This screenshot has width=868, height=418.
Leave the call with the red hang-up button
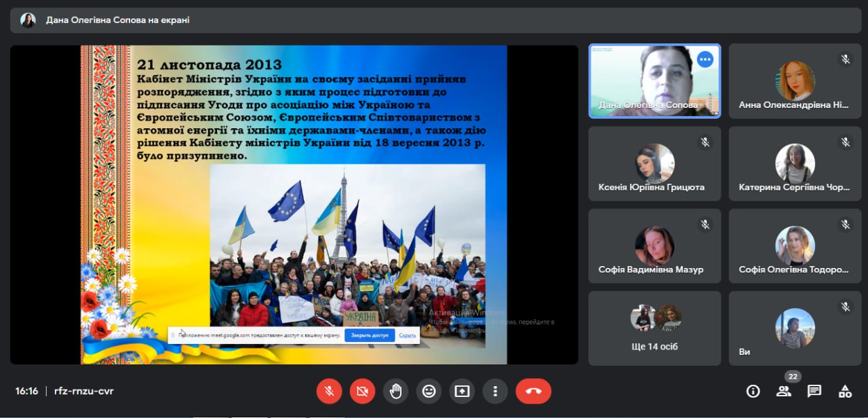[x=534, y=391]
